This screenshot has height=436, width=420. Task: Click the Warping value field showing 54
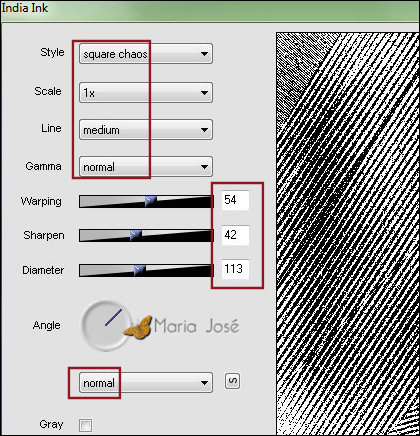(x=235, y=200)
